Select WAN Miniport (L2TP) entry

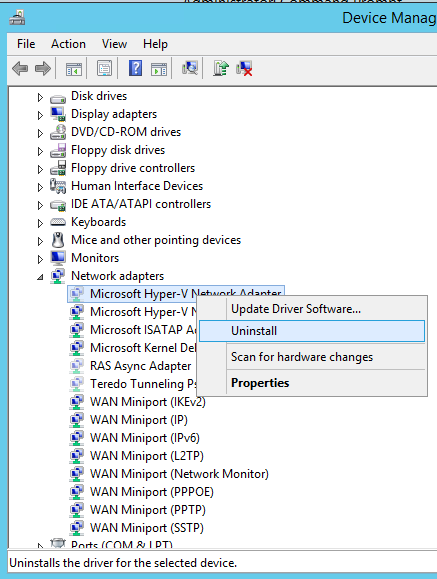tap(147, 456)
